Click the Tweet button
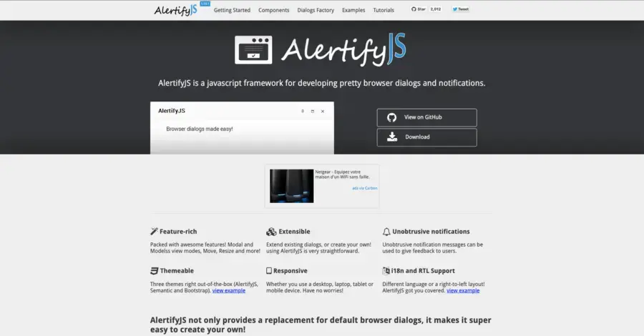644x336 pixels. [x=460, y=9]
